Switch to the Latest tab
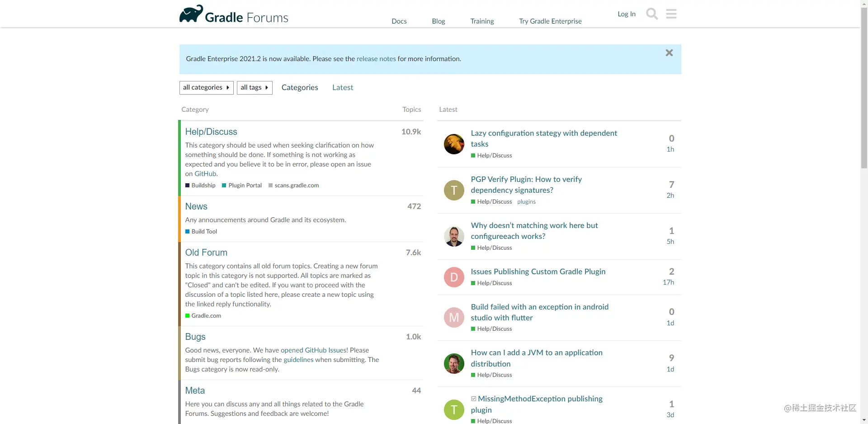The width and height of the screenshot is (868, 424). point(343,87)
